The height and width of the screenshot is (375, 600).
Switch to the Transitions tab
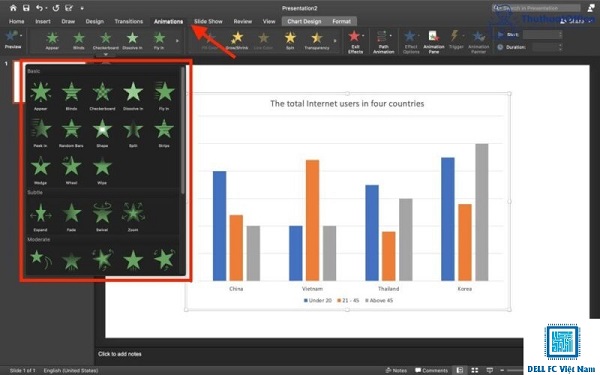129,21
